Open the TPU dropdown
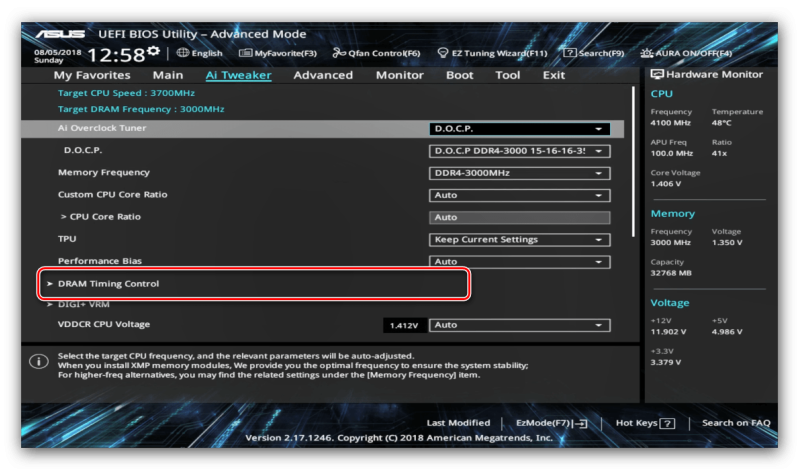This screenshot has width=800, height=470. coord(519,240)
